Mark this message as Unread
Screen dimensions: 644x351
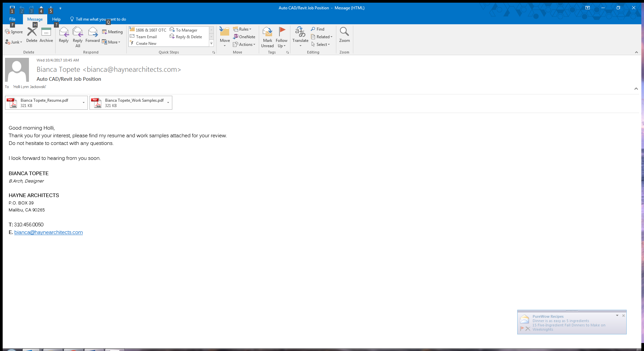pos(267,37)
